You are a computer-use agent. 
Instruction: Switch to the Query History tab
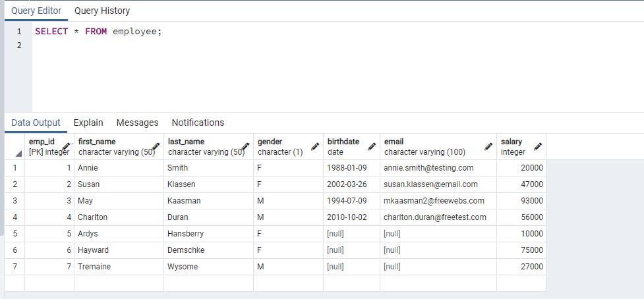(x=102, y=11)
